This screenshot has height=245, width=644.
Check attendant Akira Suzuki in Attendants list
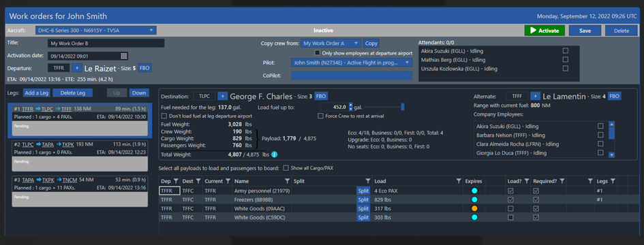pyautogui.click(x=566, y=50)
